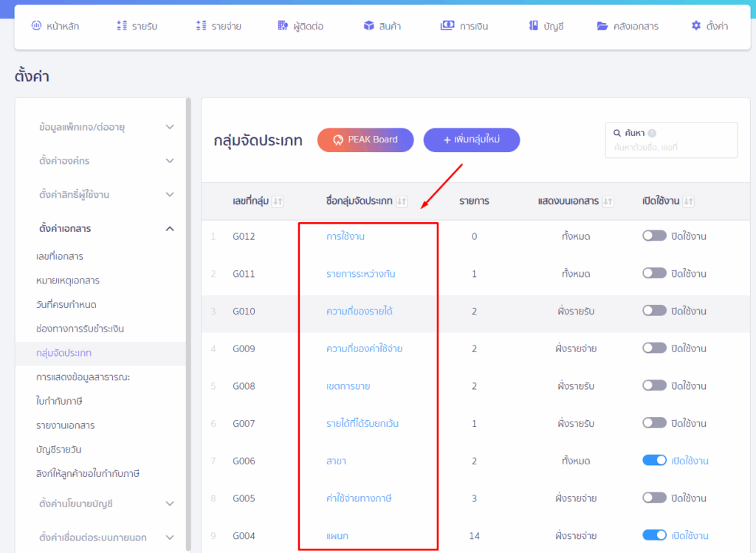Sort by group name column icon

[402, 202]
